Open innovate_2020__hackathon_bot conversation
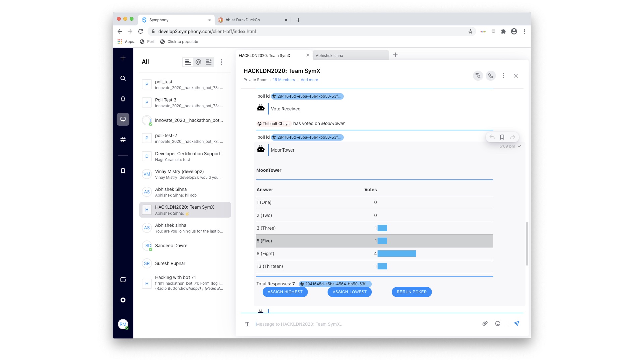The image size is (644, 362). 185,120
